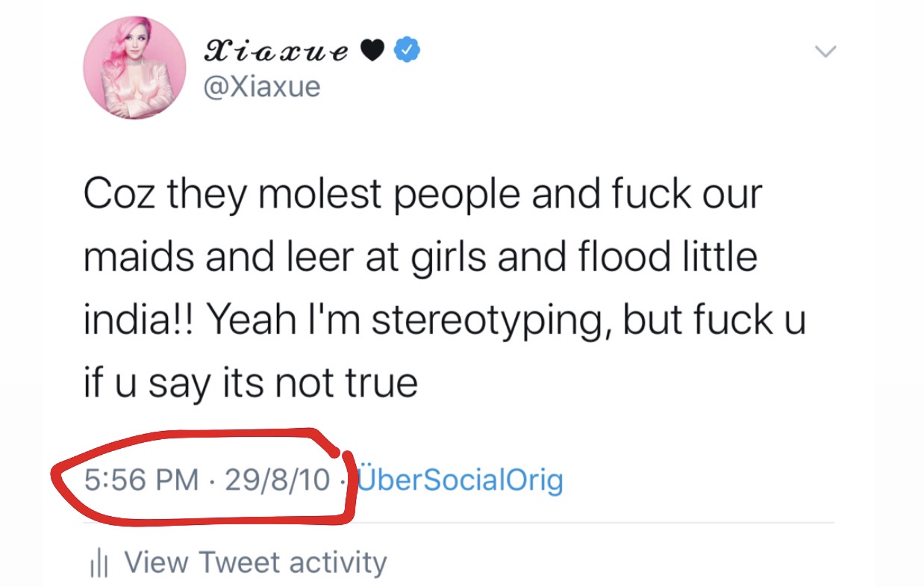This screenshot has width=924, height=587.
Task: Expand the tweet options chevron
Action: pos(825,52)
